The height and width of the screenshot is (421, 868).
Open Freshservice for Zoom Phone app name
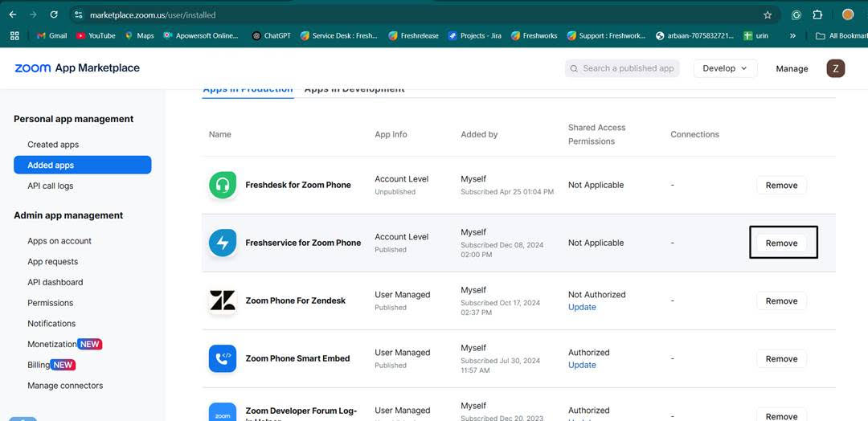point(303,243)
